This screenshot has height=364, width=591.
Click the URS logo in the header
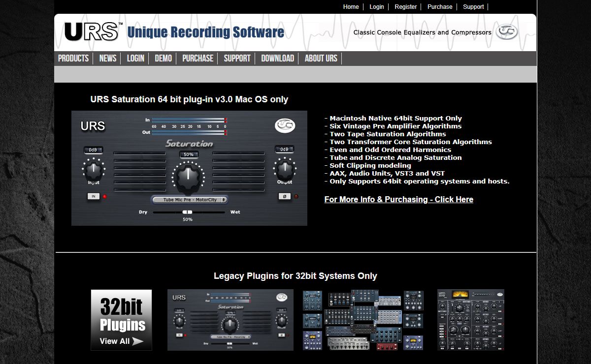click(93, 31)
